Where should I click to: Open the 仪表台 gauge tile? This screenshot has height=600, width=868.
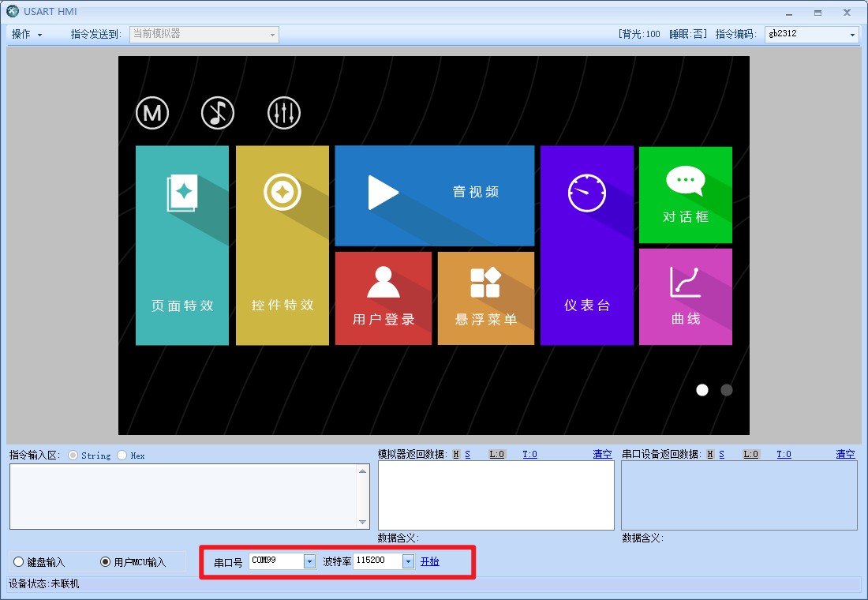coord(586,246)
